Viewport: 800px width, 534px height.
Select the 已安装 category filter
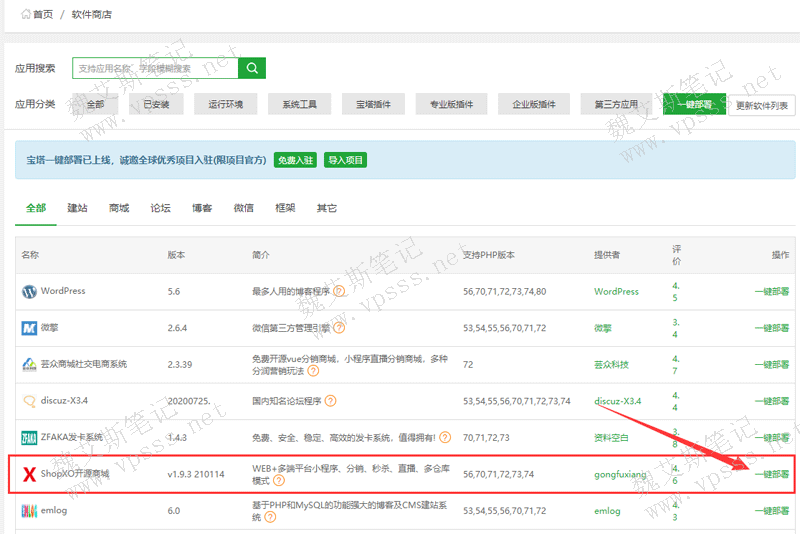(156, 104)
